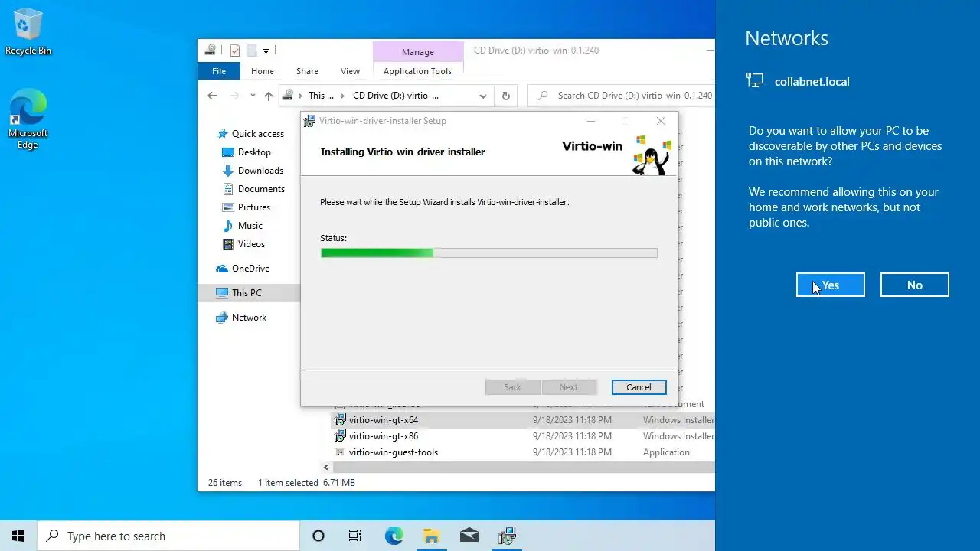980x551 pixels.
Task: Cancel the Virtio-win driver installation
Action: (639, 387)
